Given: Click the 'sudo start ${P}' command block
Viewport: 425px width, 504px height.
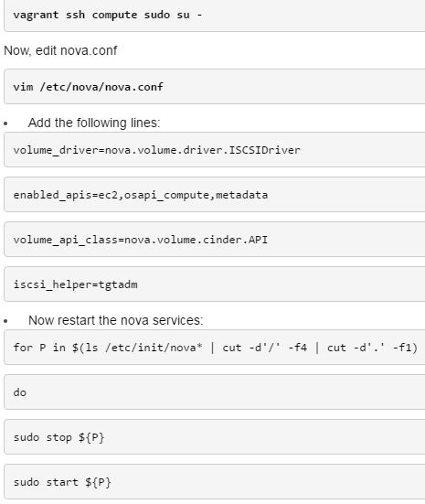Looking at the screenshot, I should coord(214,482).
